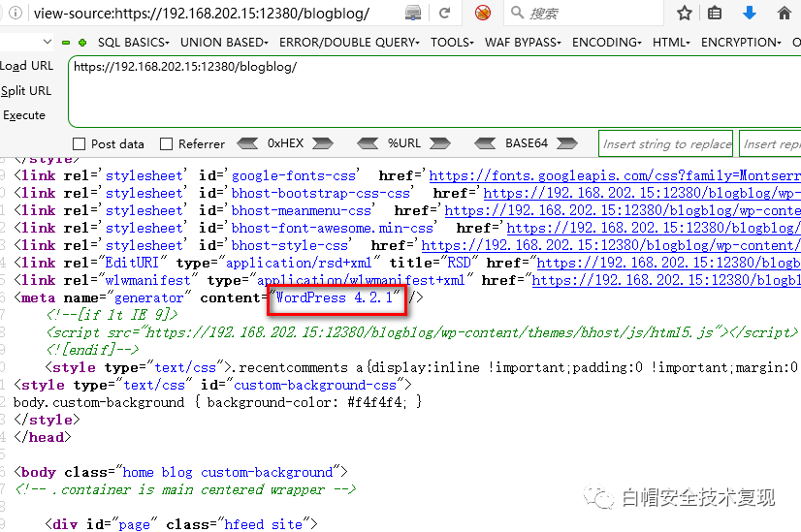Open the HTML menu
Screen dimensions: 801x532
pyautogui.click(x=671, y=43)
